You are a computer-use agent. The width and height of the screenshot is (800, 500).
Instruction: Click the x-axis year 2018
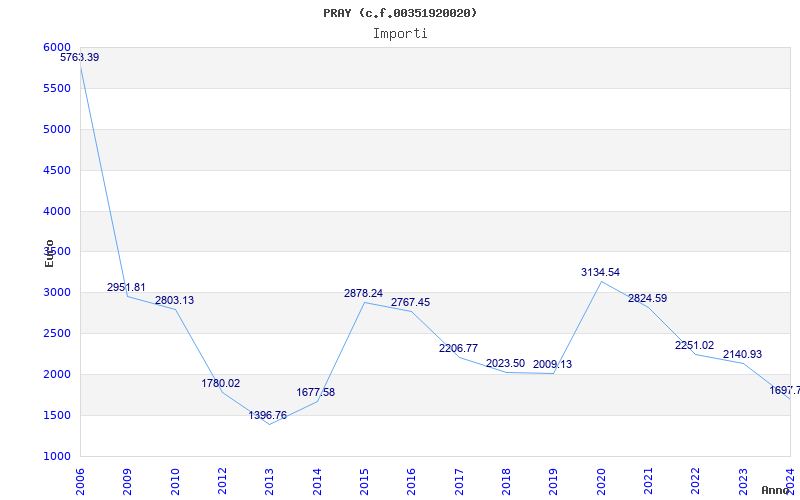point(506,482)
